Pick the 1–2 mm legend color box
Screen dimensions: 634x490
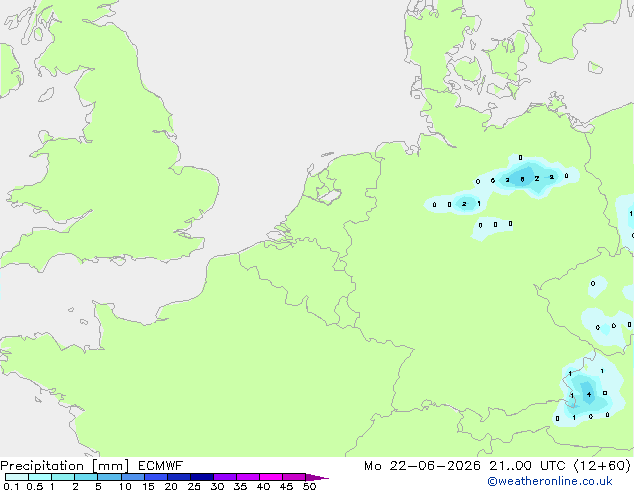[63, 477]
